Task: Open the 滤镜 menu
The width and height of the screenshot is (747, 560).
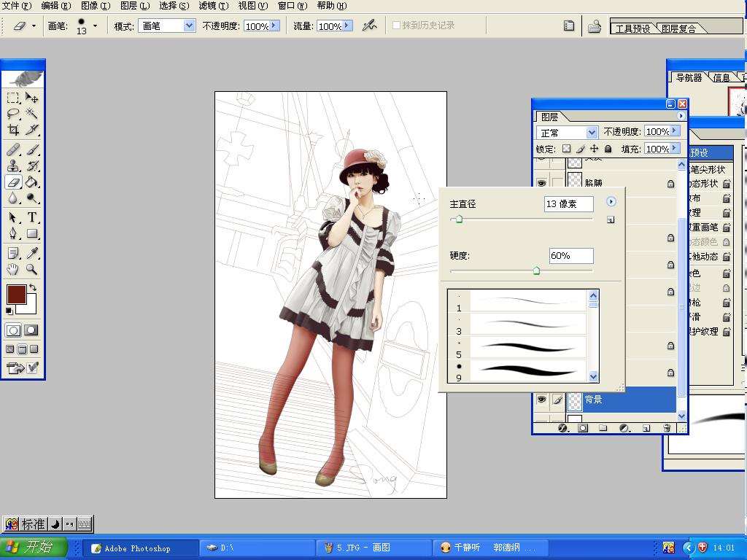Action: pos(212,6)
